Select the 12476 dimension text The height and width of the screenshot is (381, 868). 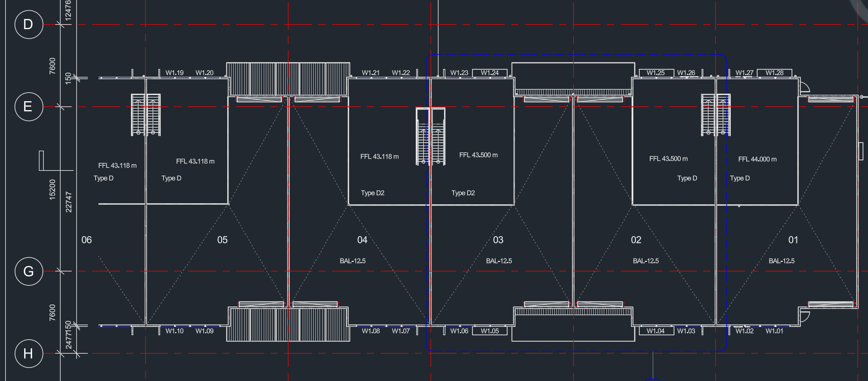click(68, 10)
